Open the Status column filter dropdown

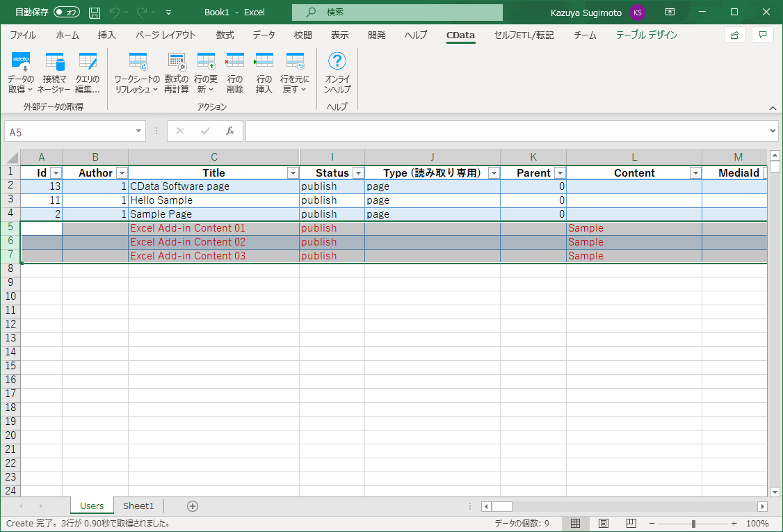click(358, 173)
